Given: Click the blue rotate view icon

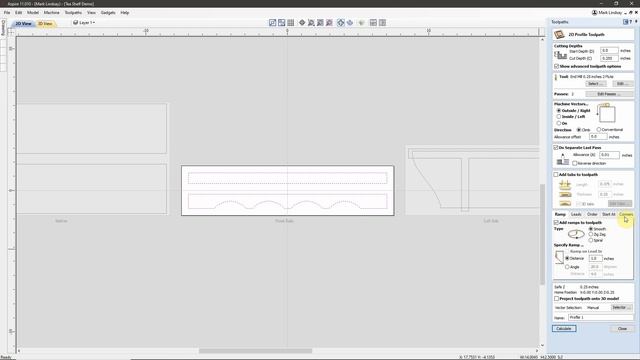Looking at the screenshot, I should click(350, 23).
